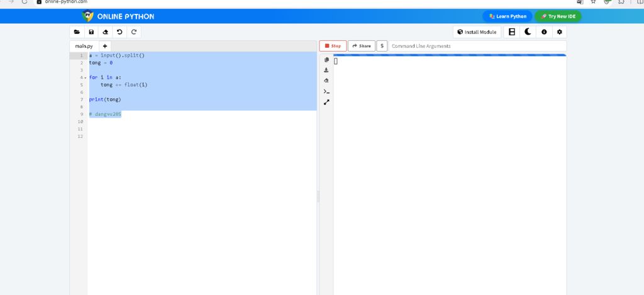644x295 pixels.
Task: Clear the editor with the eraser icon
Action: (105, 32)
